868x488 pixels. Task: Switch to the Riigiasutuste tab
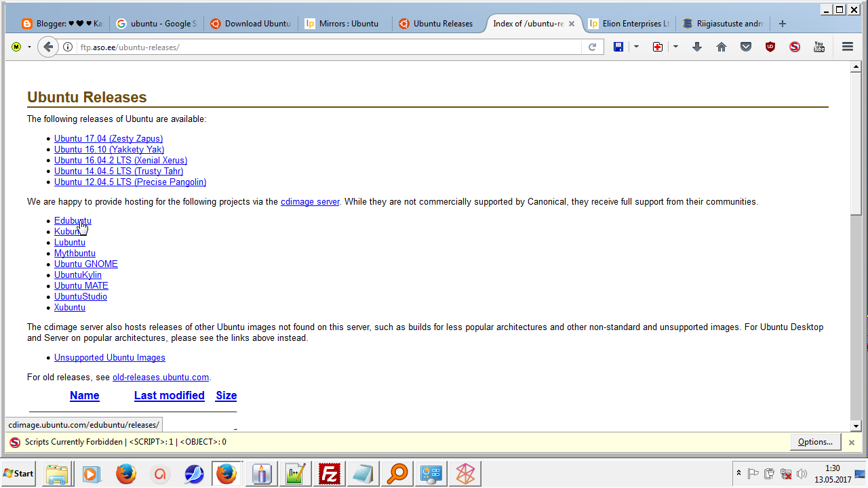coord(722,24)
